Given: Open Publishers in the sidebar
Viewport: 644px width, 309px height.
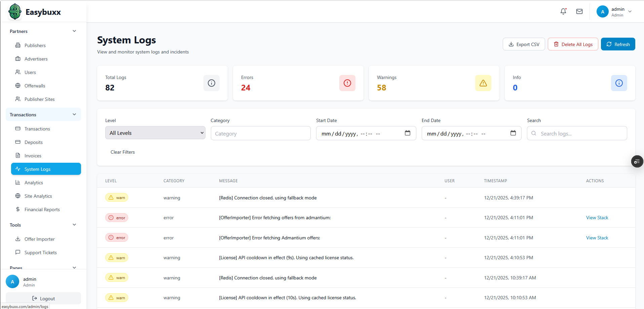Looking at the screenshot, I should point(35,45).
